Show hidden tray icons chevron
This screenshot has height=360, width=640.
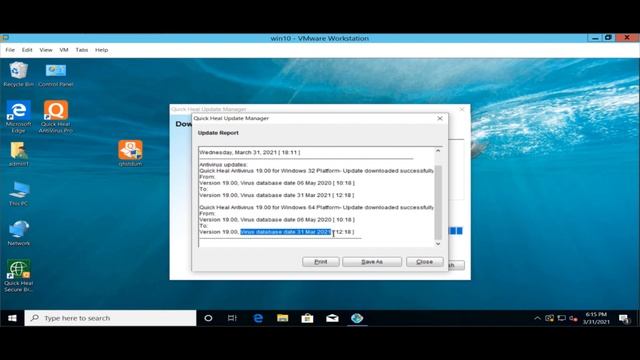click(x=537, y=318)
